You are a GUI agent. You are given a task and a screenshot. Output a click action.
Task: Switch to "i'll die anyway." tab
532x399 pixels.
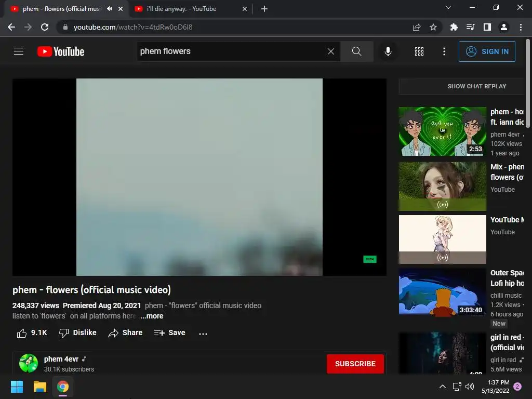pos(191,9)
